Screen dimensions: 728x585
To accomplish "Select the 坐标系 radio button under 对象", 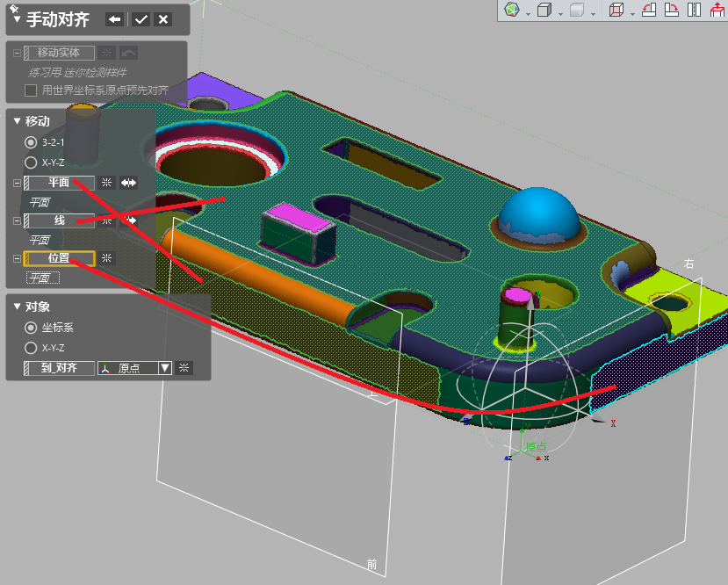I will tap(31, 328).
